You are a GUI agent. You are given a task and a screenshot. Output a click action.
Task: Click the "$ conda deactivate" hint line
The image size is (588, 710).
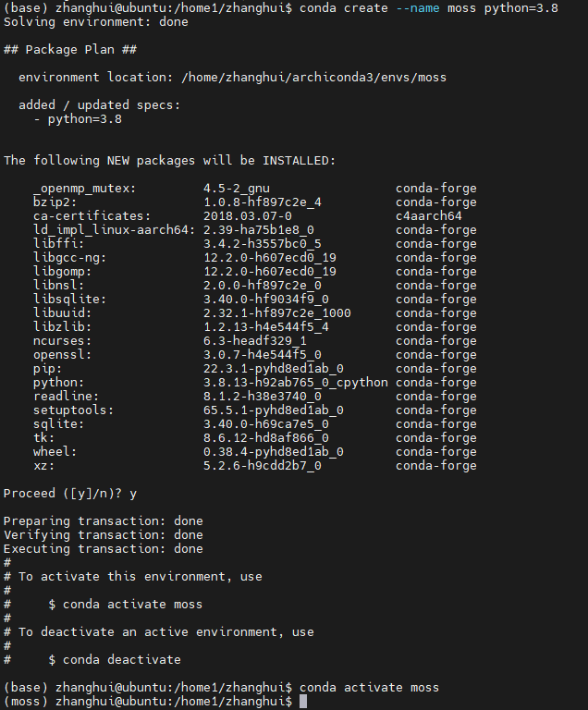(x=115, y=660)
